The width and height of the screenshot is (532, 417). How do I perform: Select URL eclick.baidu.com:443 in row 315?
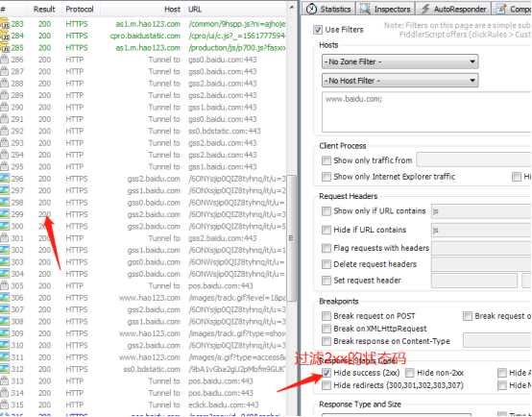[223, 405]
